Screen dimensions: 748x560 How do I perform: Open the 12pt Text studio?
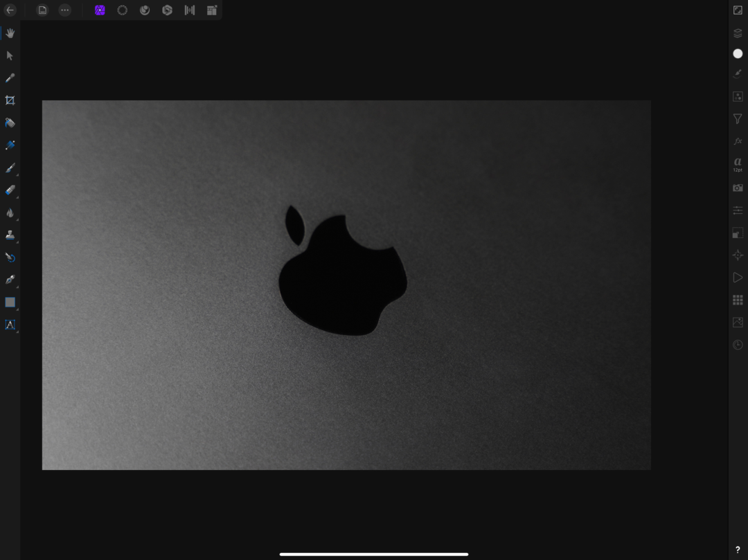point(738,164)
